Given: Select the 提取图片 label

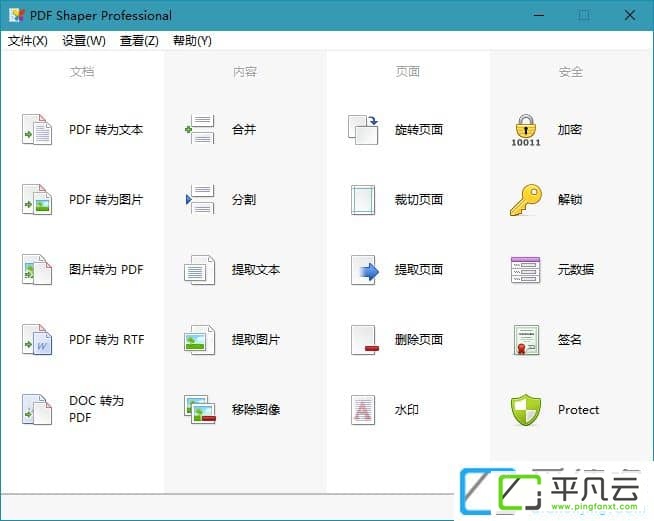Looking at the screenshot, I should coord(256,340).
